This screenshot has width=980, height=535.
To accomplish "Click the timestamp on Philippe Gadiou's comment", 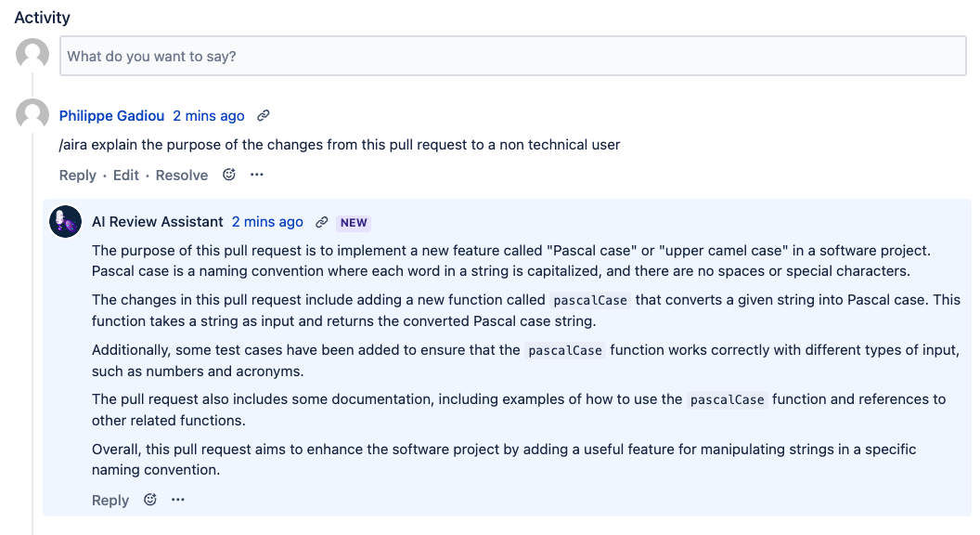I will pos(209,116).
